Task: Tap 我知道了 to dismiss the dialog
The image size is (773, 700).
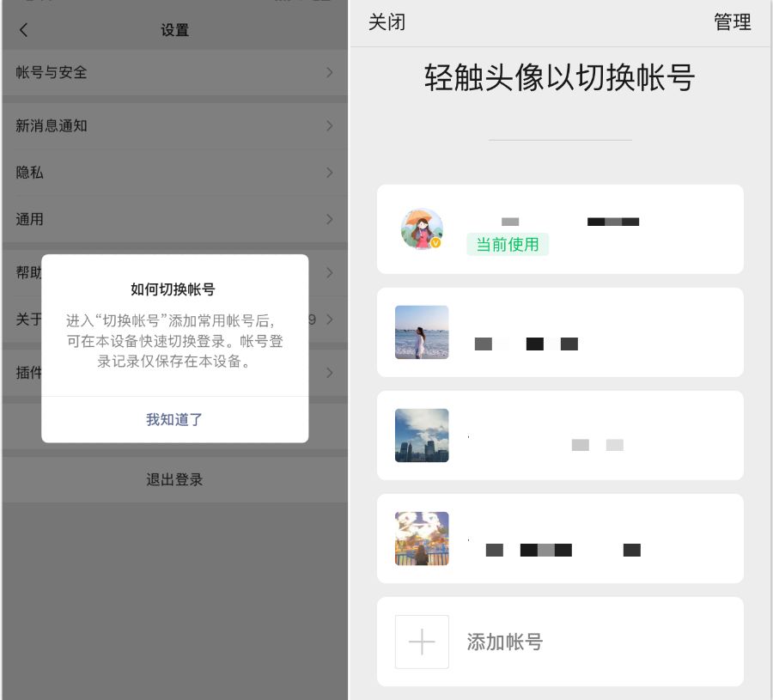Action: [x=174, y=419]
